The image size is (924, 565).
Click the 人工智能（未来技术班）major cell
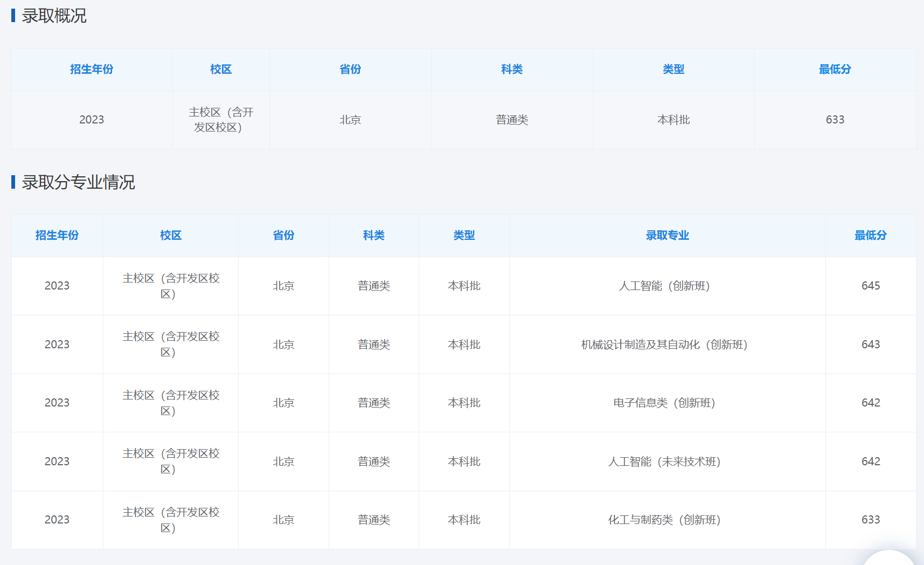[664, 462]
